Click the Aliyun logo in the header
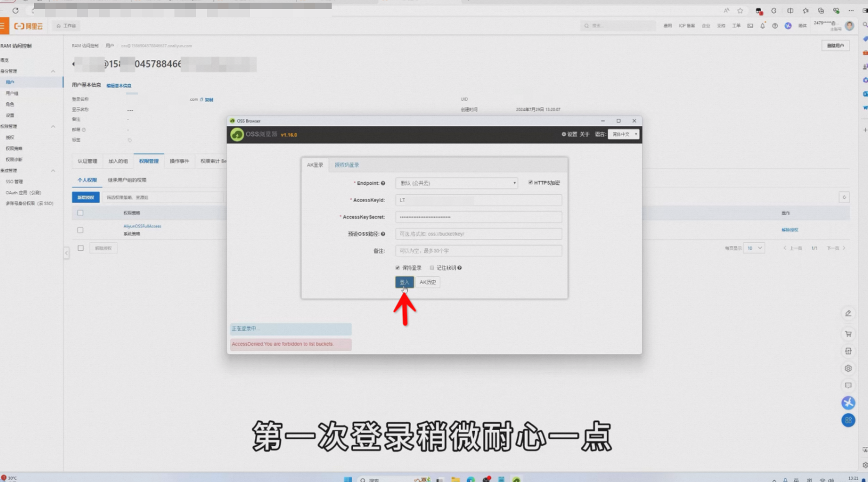 28,26
